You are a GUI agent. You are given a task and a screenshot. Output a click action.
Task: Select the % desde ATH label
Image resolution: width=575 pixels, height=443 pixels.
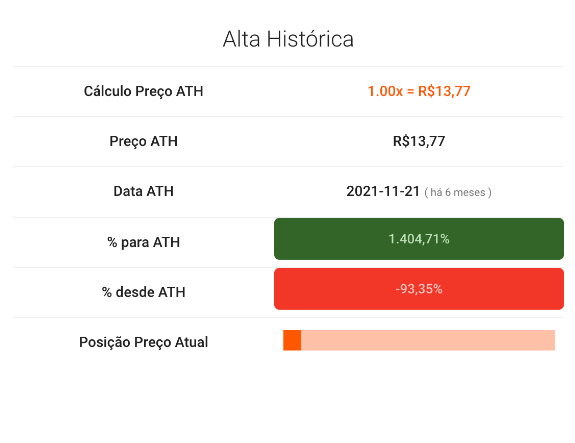pyautogui.click(x=143, y=292)
